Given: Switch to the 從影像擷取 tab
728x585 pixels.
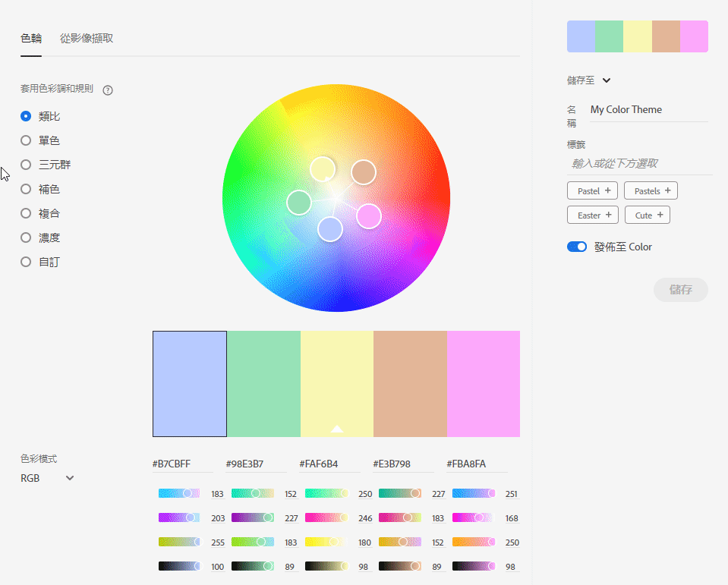Looking at the screenshot, I should [87, 38].
